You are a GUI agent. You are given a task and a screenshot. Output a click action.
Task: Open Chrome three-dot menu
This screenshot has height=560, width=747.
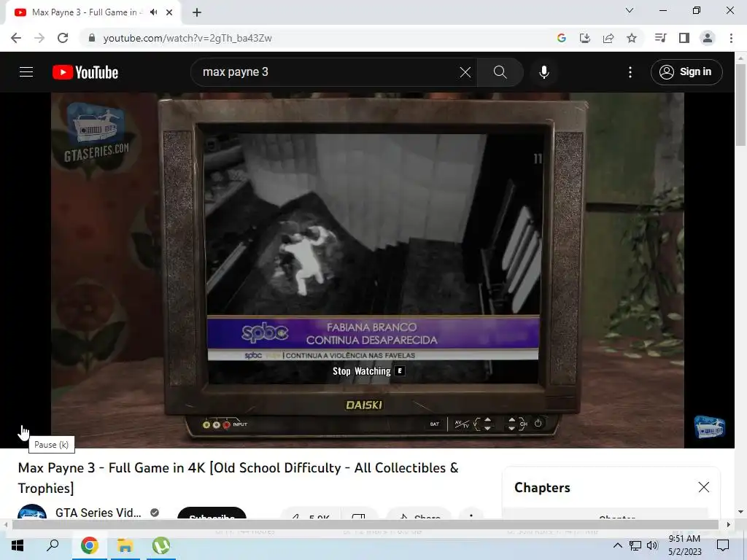[731, 38]
